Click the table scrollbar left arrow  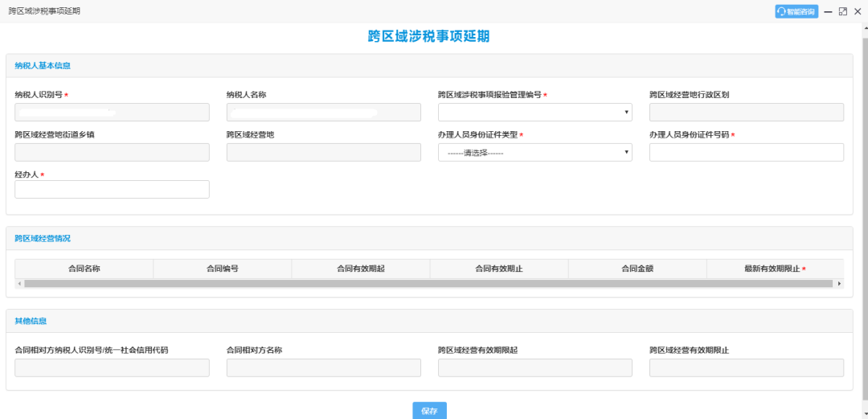tap(19, 284)
